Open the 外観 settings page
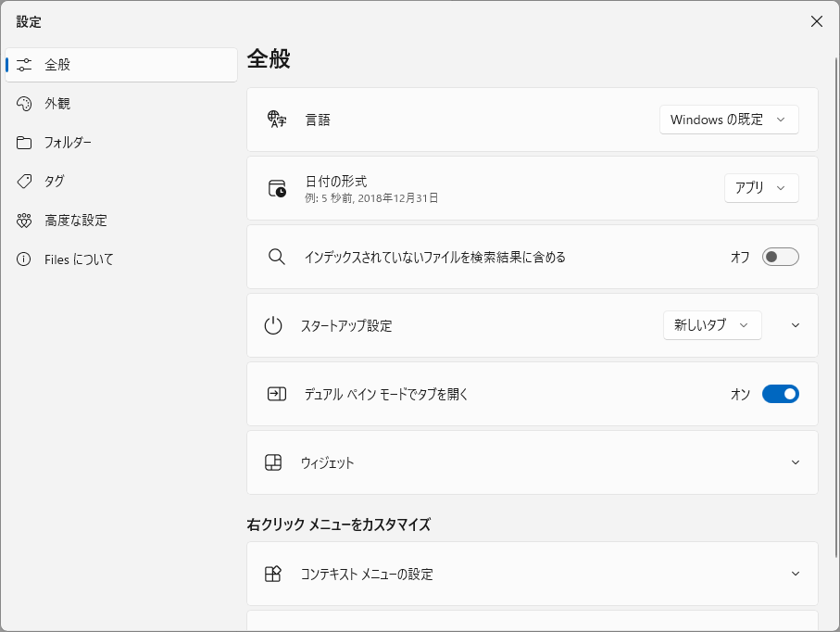This screenshot has height=632, width=840. tap(121, 104)
